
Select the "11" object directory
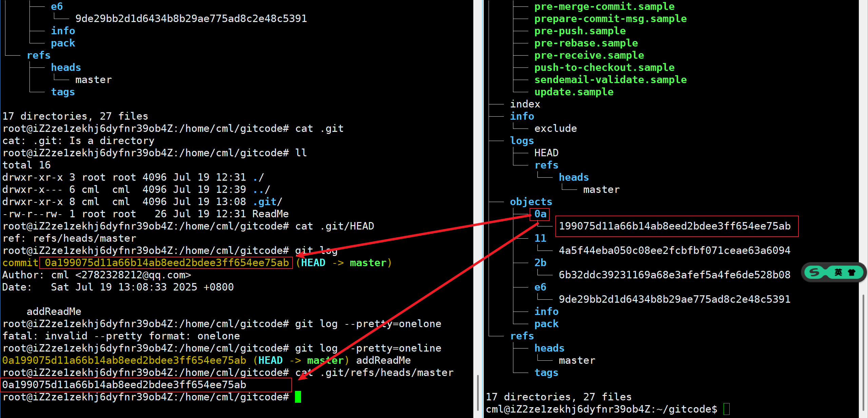540,238
